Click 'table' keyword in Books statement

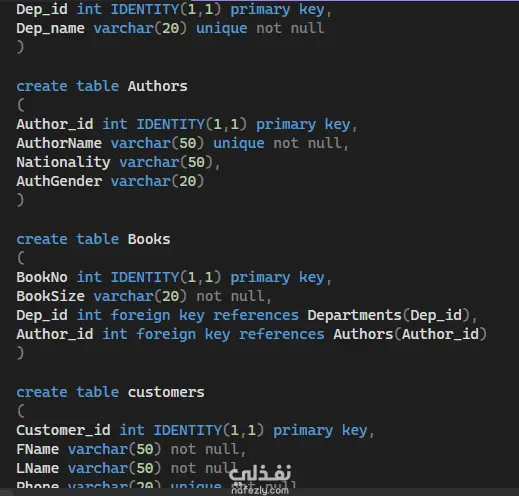97,239
